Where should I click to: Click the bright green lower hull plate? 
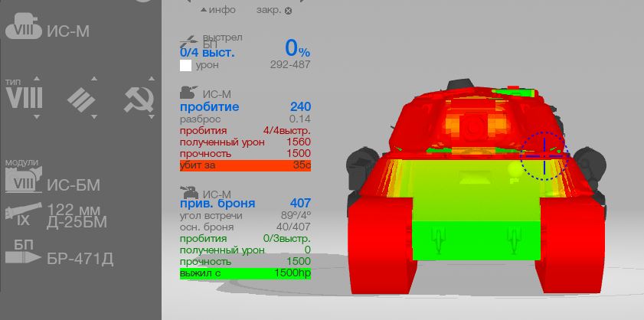(476, 240)
